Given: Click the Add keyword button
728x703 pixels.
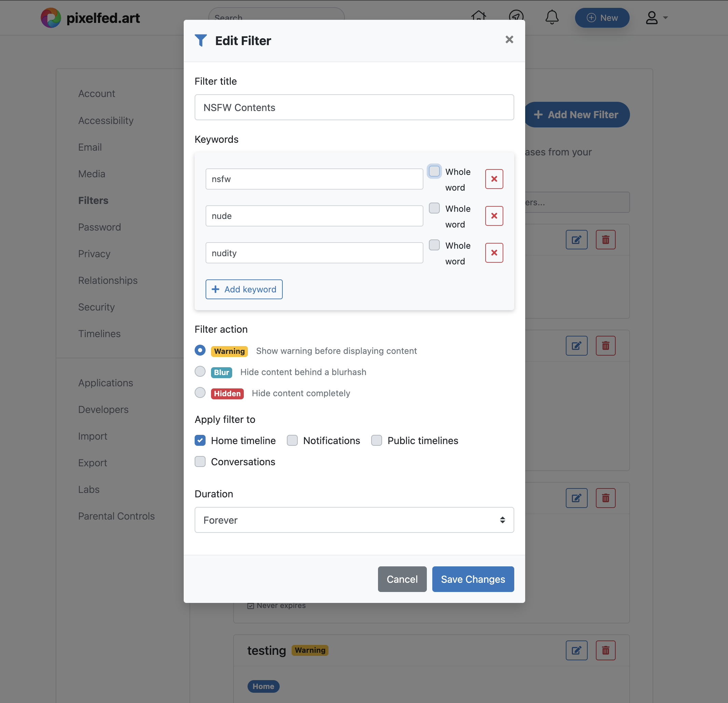Looking at the screenshot, I should click(244, 289).
